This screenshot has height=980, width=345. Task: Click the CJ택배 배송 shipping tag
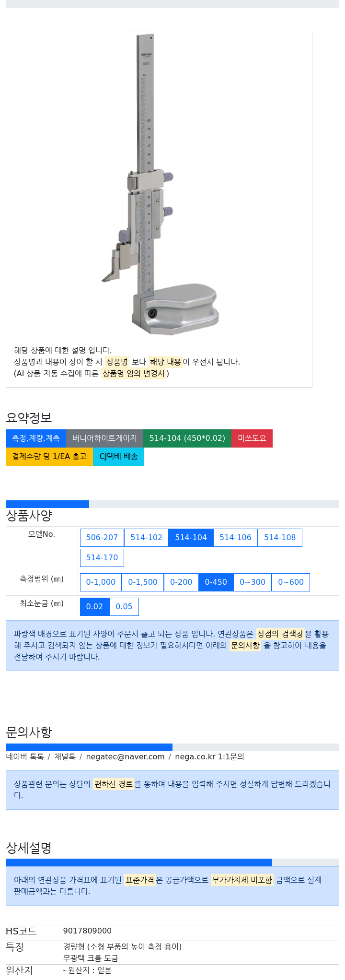tap(118, 457)
